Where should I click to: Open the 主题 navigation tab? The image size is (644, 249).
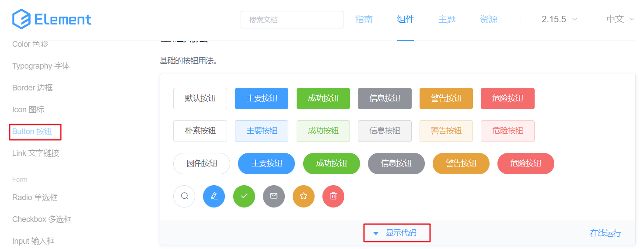pyautogui.click(x=447, y=19)
